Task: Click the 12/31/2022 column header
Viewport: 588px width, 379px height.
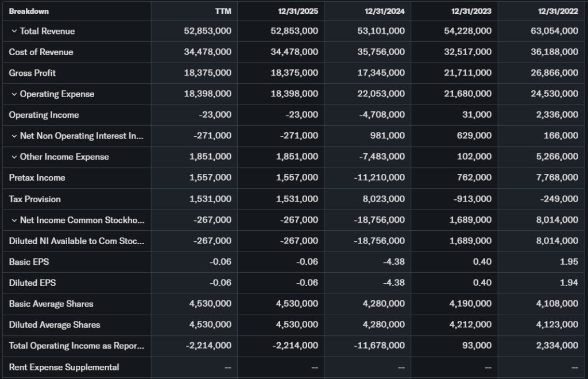Action: 558,11
